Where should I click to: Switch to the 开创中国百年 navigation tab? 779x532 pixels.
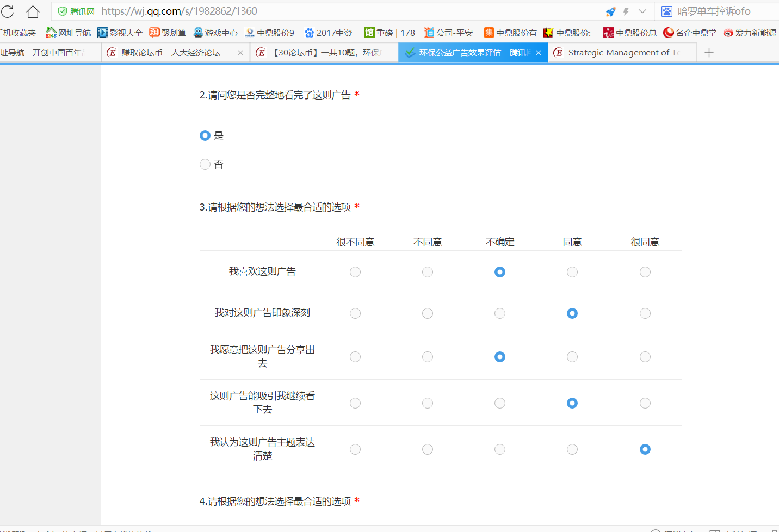click(x=50, y=53)
